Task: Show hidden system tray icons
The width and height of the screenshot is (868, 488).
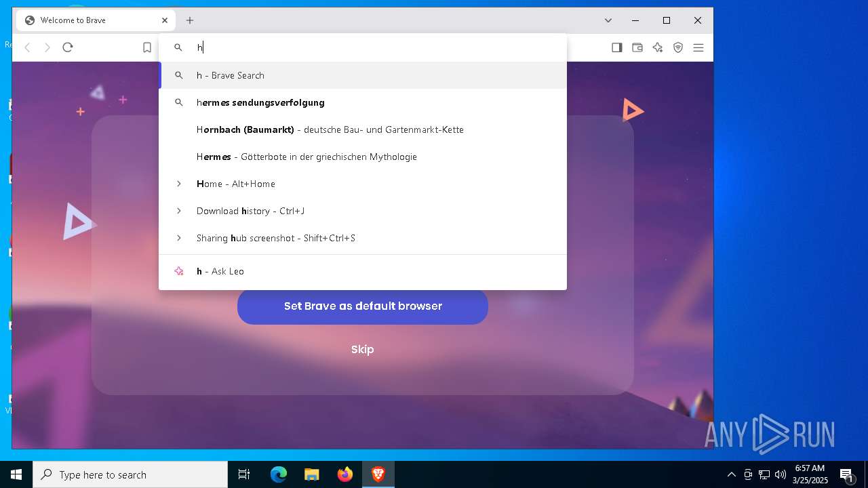Action: pyautogui.click(x=731, y=474)
